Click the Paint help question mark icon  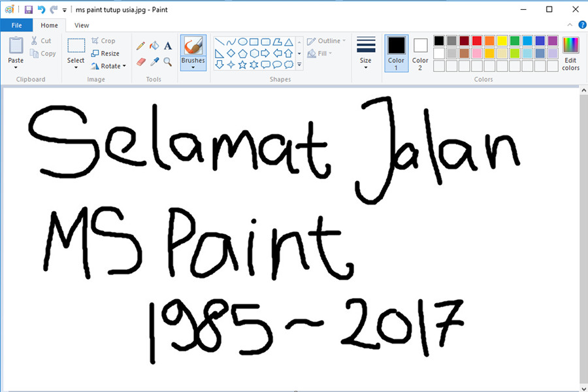pos(582,25)
